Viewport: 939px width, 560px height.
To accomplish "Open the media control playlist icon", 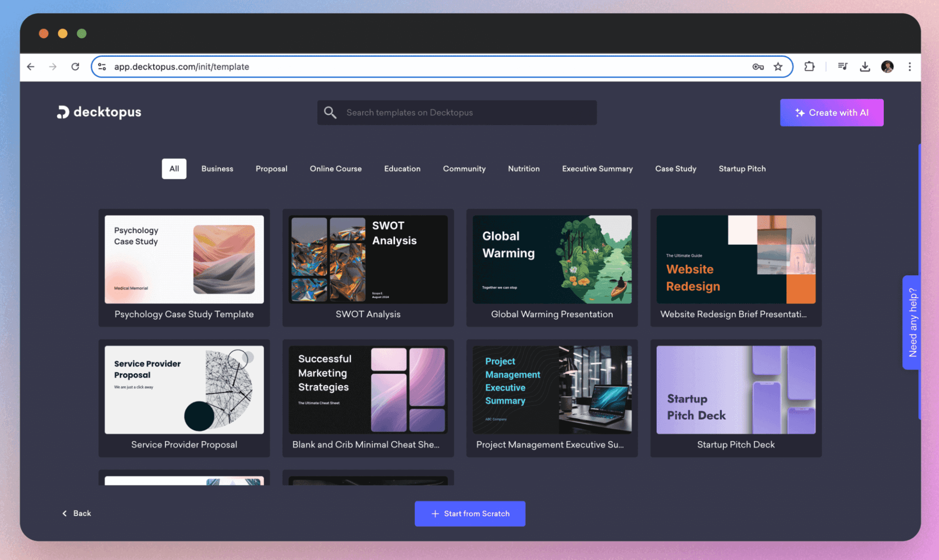I will coord(843,66).
